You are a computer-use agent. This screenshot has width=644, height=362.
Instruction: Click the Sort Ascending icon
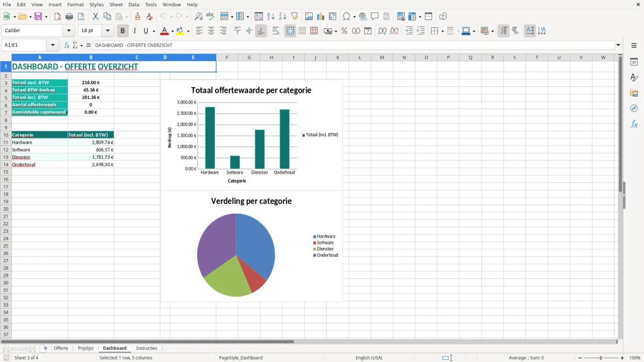[270, 17]
